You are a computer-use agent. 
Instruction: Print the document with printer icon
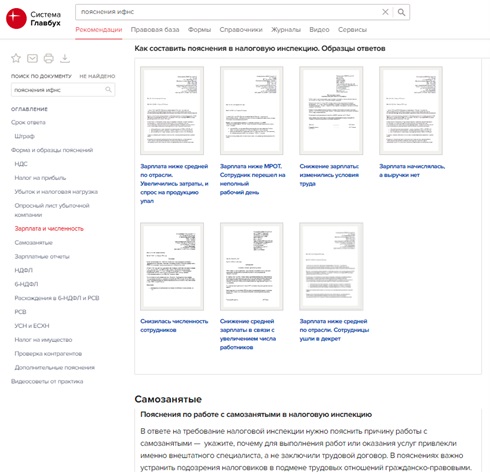(x=49, y=58)
